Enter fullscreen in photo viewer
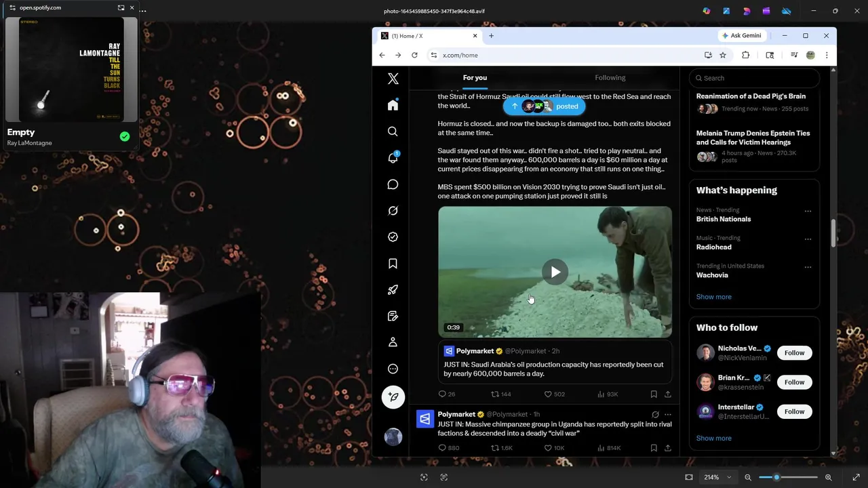868x488 pixels. pos(856,477)
